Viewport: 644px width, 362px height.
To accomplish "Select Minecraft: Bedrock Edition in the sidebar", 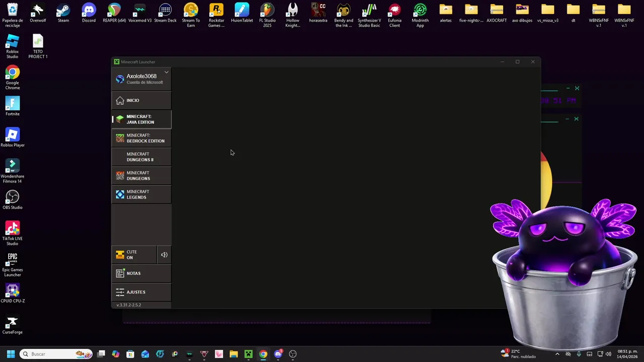I will [x=141, y=138].
